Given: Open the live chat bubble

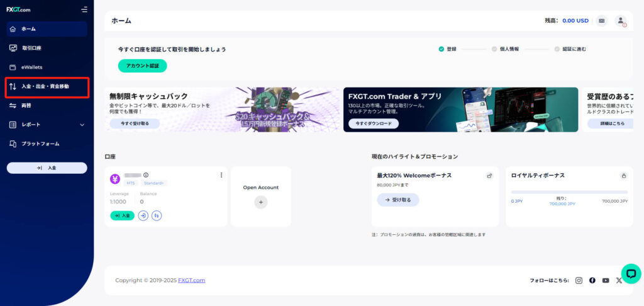Looking at the screenshot, I should (x=631, y=273).
